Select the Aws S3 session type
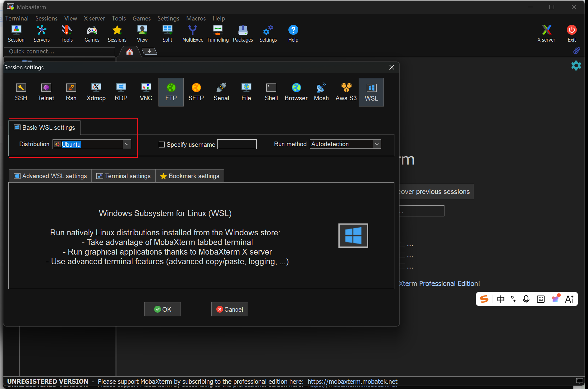The height and width of the screenshot is (389, 588). [x=346, y=92]
